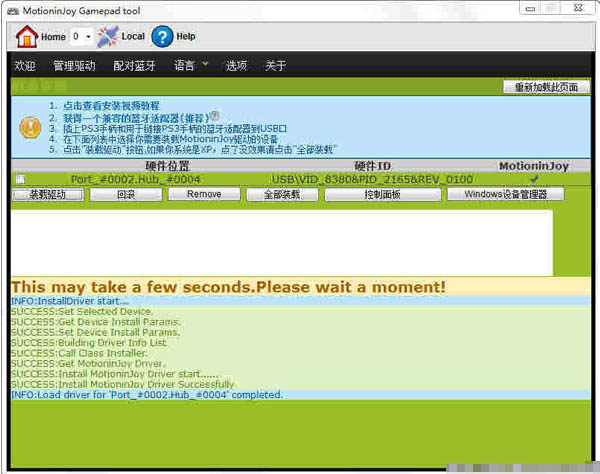Open link 点击查看安装视频教程
Image resolution: width=600 pixels, height=474 pixels.
click(x=111, y=106)
